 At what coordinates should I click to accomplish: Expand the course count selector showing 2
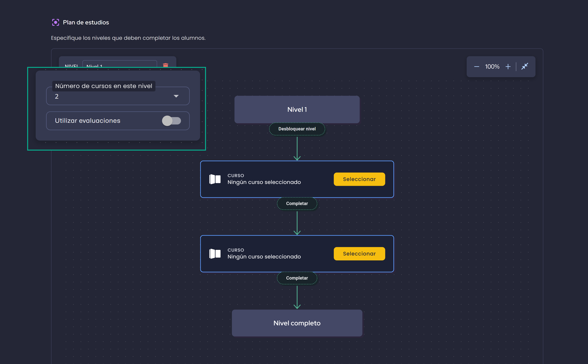coord(118,96)
